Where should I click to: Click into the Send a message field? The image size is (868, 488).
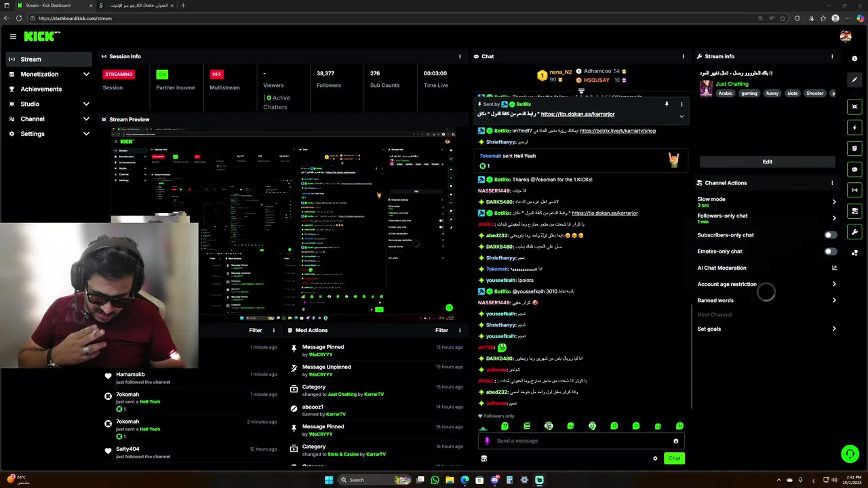(x=581, y=441)
